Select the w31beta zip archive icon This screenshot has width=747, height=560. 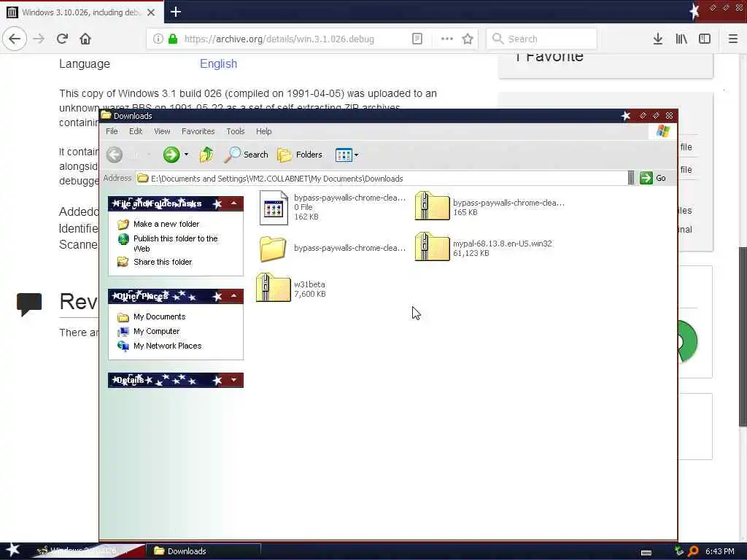273,287
